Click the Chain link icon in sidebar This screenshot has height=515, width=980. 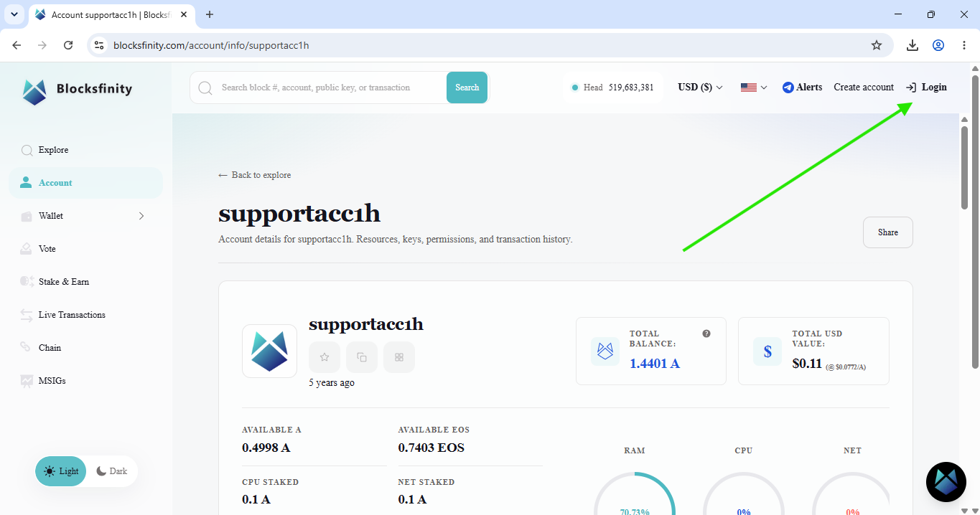[x=27, y=348]
